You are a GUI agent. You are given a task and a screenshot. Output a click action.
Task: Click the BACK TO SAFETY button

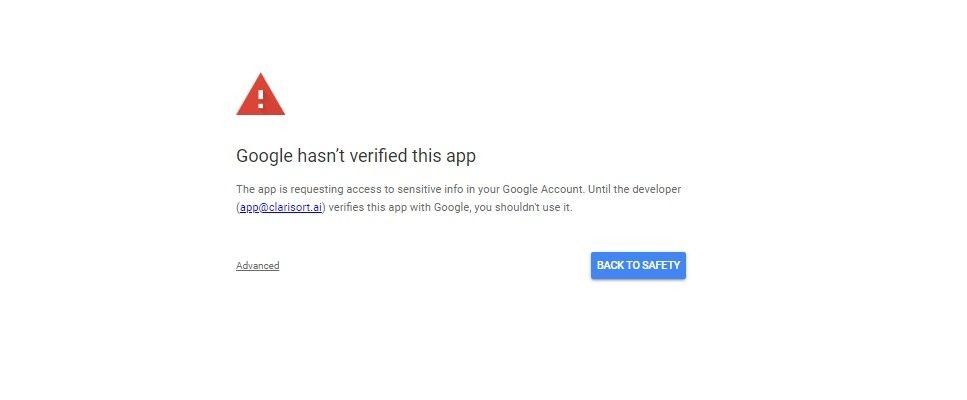coord(638,266)
